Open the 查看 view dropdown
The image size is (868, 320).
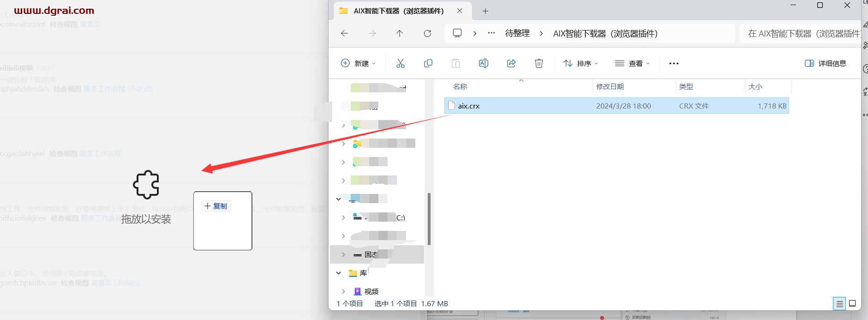pyautogui.click(x=633, y=63)
